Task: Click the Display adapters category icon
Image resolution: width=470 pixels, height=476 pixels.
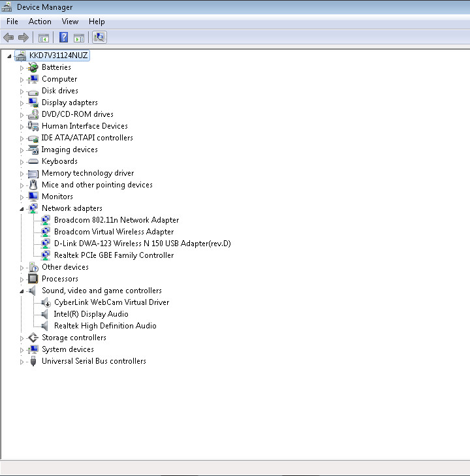Action: [x=33, y=103]
